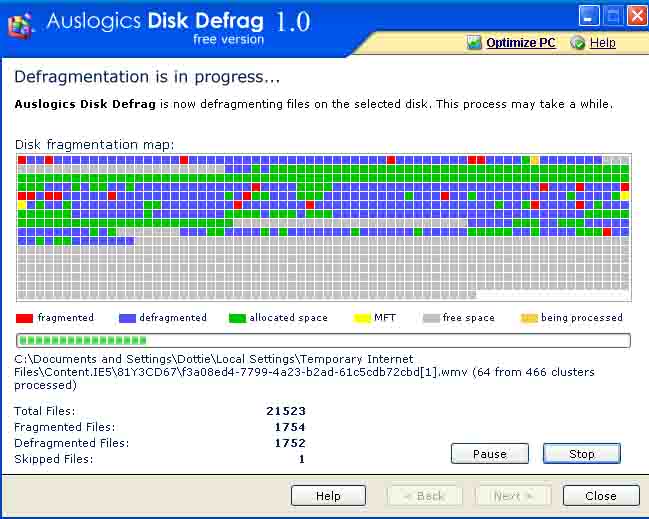Click the green Help globe icon

pyautogui.click(x=578, y=42)
